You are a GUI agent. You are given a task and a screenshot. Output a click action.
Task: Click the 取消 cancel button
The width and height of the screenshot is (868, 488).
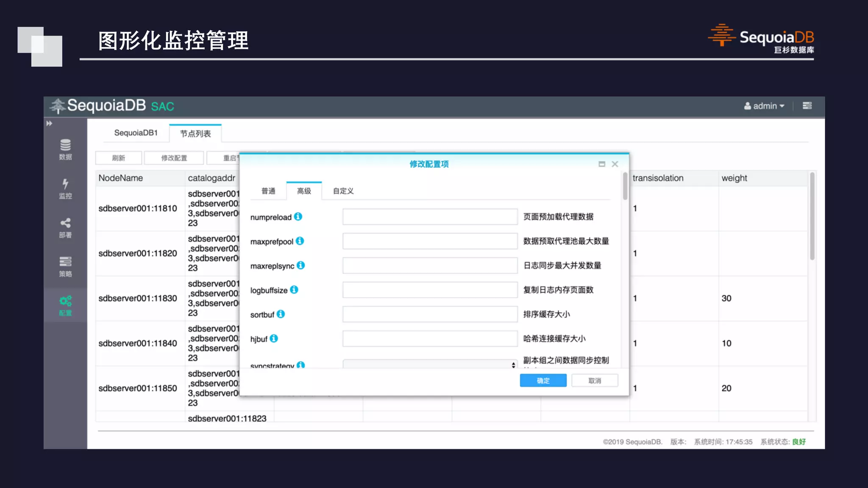(x=594, y=380)
